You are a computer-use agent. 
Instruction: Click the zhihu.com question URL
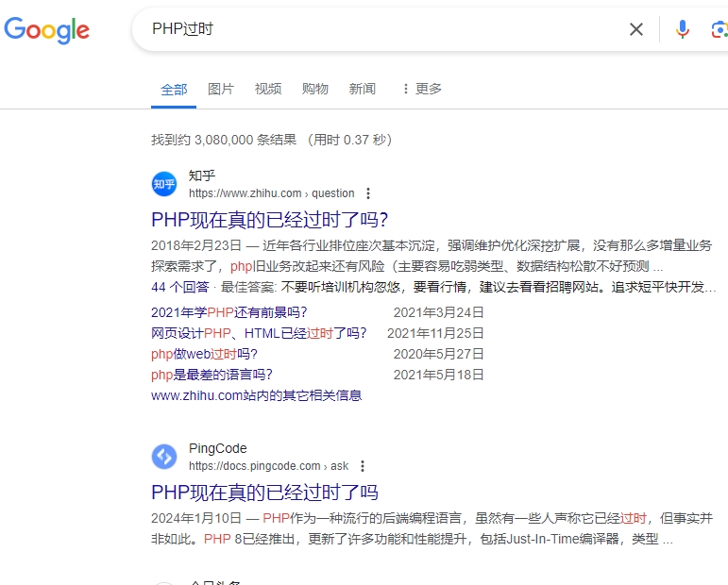tap(272, 193)
